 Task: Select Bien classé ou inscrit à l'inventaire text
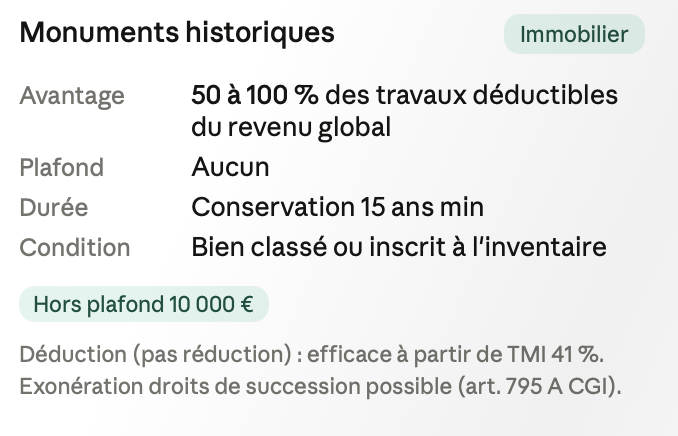399,247
